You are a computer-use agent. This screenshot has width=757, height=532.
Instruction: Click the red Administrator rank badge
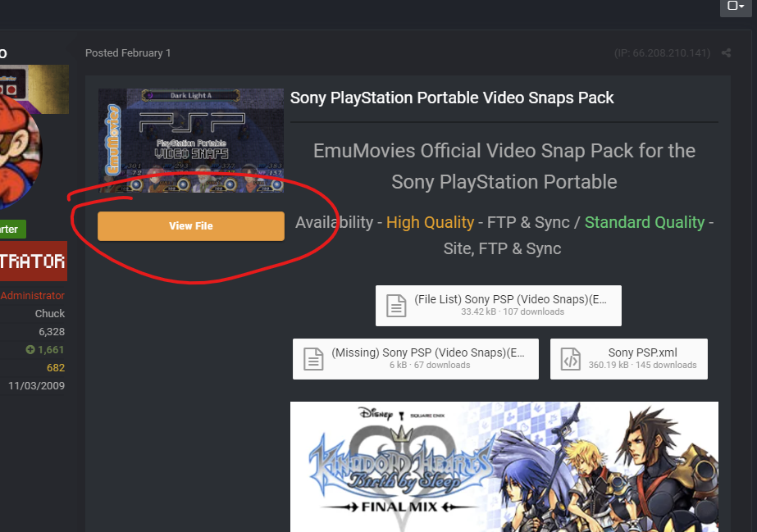pyautogui.click(x=34, y=261)
